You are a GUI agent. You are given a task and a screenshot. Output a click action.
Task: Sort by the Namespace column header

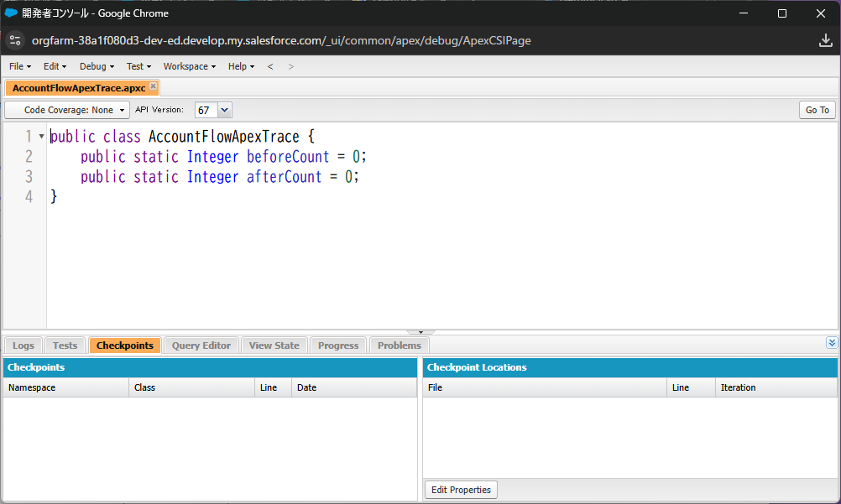coord(66,387)
